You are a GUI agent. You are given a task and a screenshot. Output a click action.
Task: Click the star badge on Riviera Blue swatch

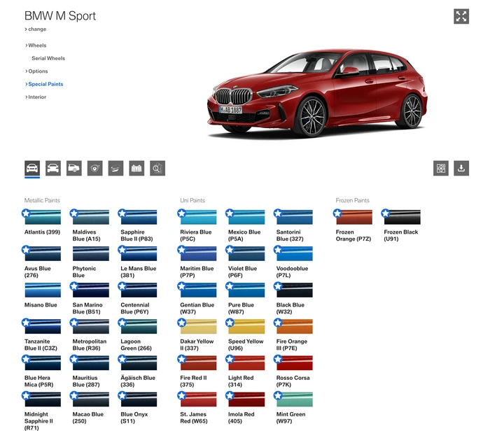tap(181, 213)
